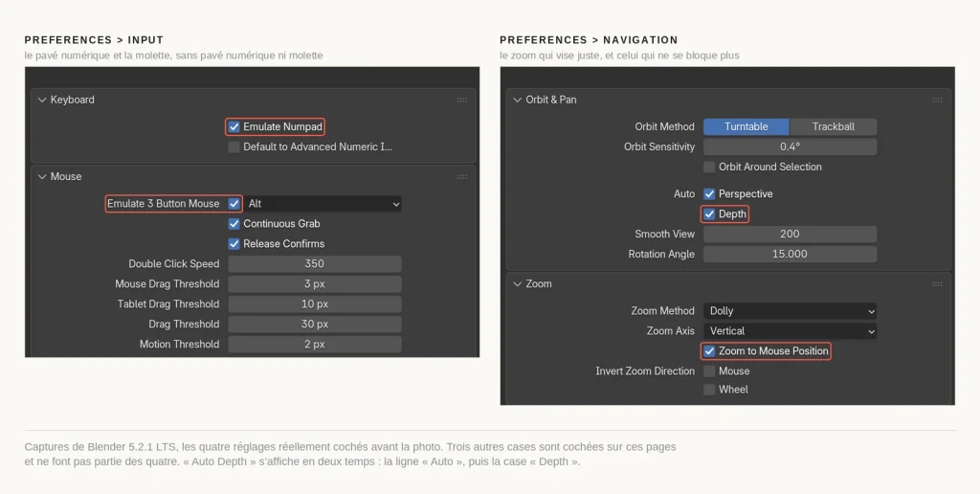Enable Default to Advanced Numeric Input
The image size is (980, 494).
click(x=234, y=146)
